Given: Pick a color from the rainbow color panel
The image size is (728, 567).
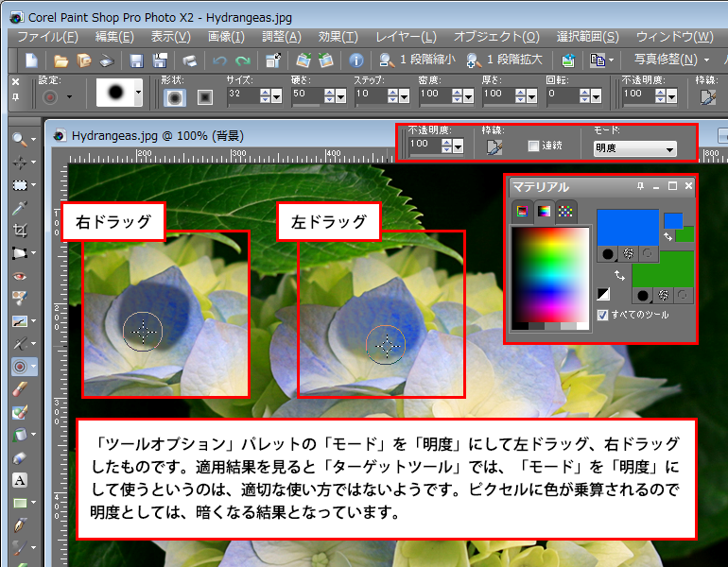Looking at the screenshot, I should point(549,274).
